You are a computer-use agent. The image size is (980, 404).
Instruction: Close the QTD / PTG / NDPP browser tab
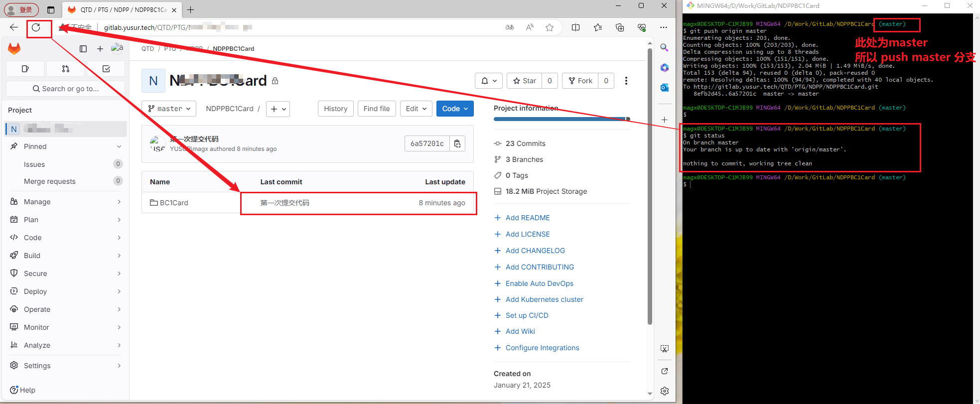coord(174,10)
